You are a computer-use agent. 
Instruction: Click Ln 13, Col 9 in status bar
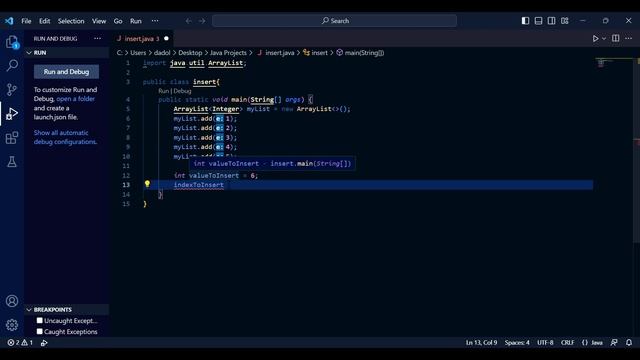[x=481, y=342]
